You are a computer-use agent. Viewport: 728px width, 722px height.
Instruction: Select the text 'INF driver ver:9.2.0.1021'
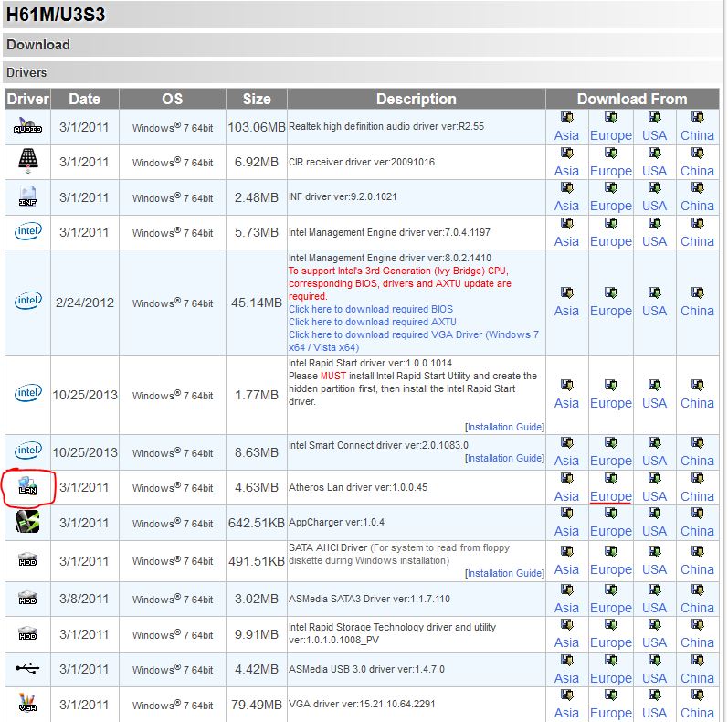[343, 196]
